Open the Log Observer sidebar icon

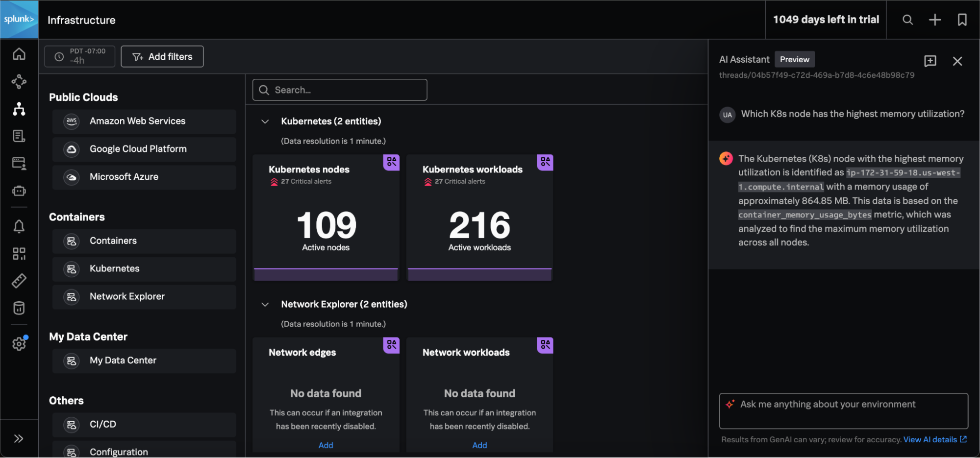[19, 136]
